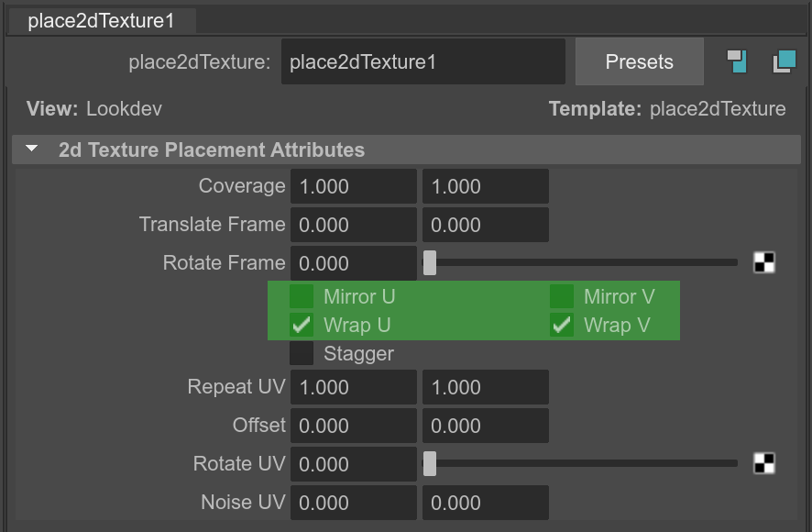The height and width of the screenshot is (532, 812).
Task: Uncheck the Wrap U checkbox
Action: (x=302, y=325)
